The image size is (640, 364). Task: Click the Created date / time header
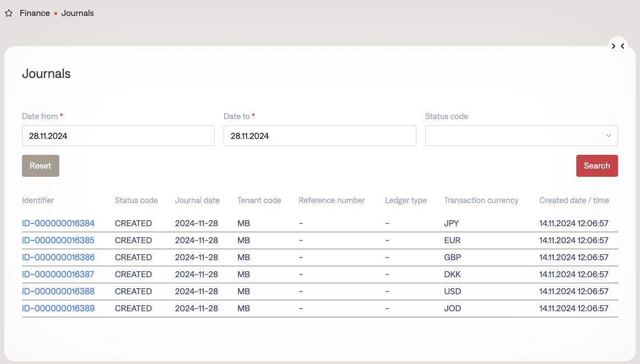coord(574,200)
